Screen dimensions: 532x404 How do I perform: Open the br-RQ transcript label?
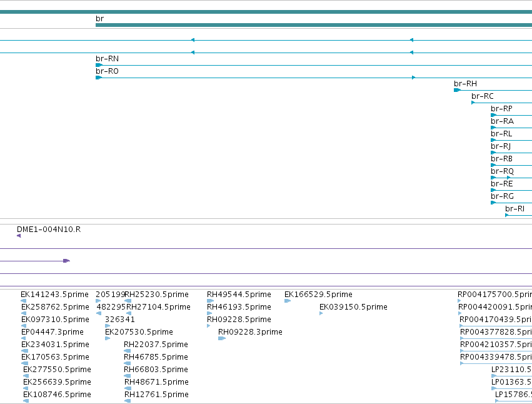coord(502,172)
